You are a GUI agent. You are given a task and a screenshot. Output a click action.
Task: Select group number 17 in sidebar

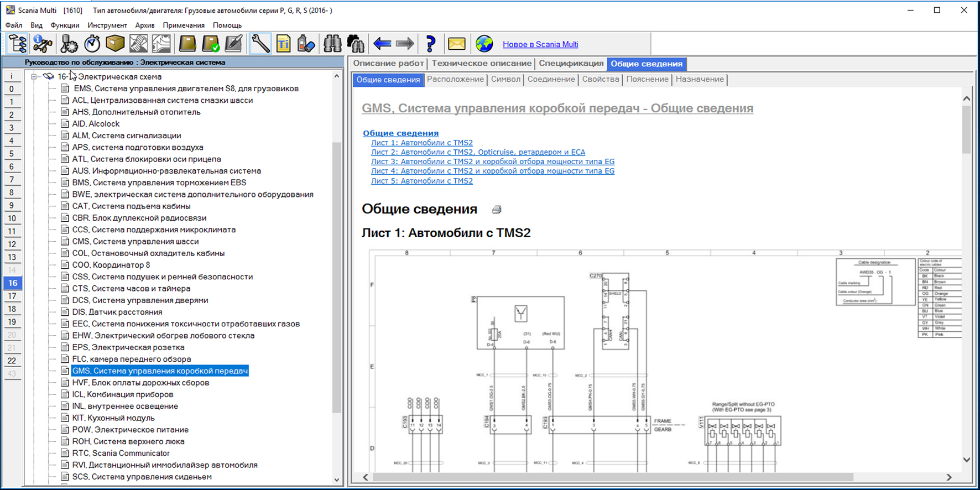(12, 296)
